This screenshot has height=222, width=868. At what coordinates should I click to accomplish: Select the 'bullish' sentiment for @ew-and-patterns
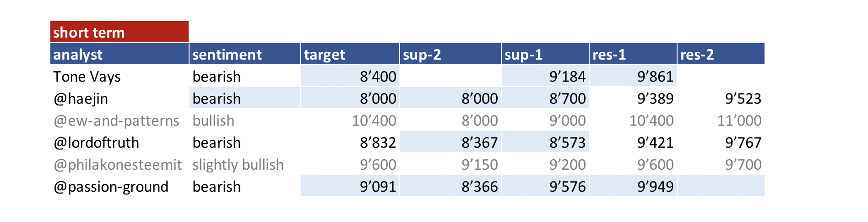213,121
